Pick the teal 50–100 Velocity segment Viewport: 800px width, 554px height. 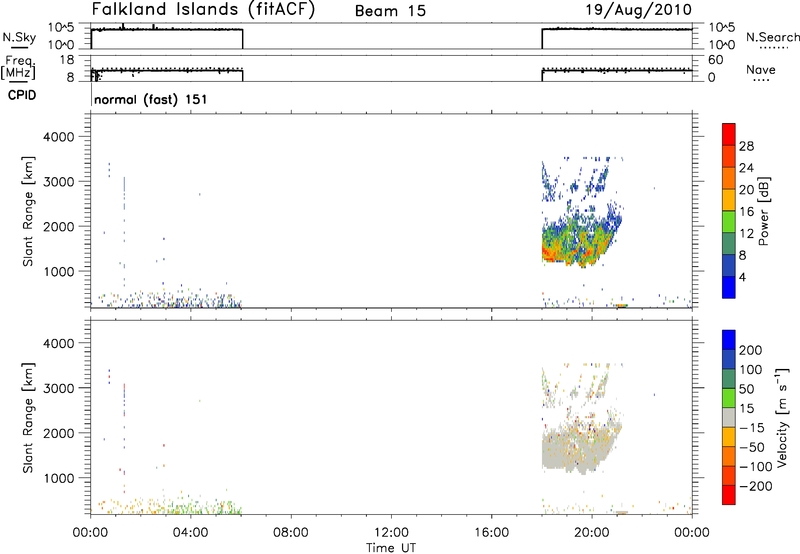click(729, 379)
